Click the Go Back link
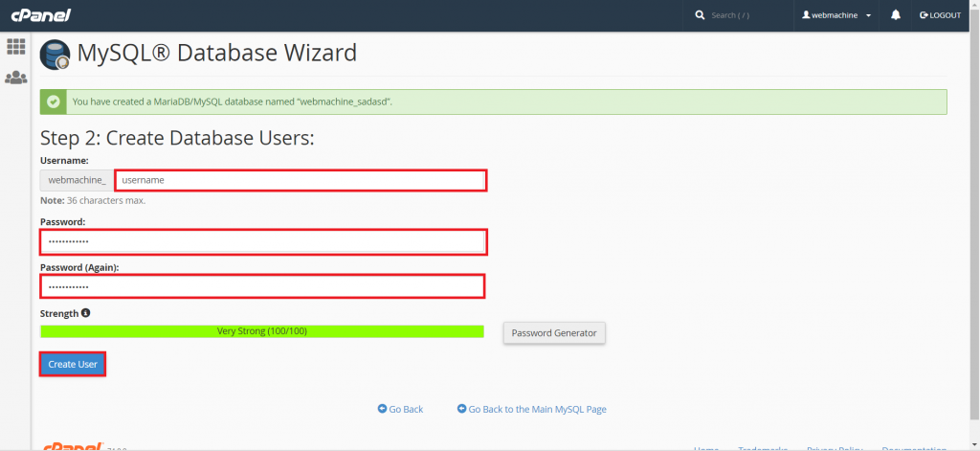980x451 pixels. tap(401, 409)
